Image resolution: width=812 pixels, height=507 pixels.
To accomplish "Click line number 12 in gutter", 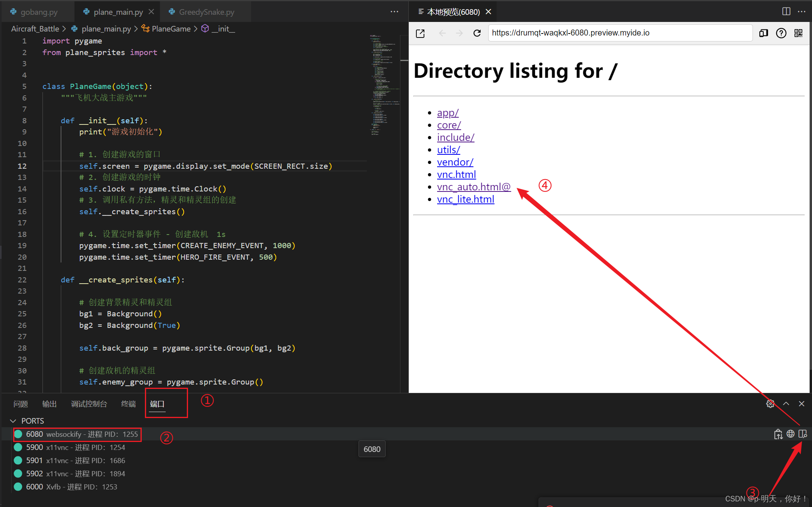I will 22,166.
